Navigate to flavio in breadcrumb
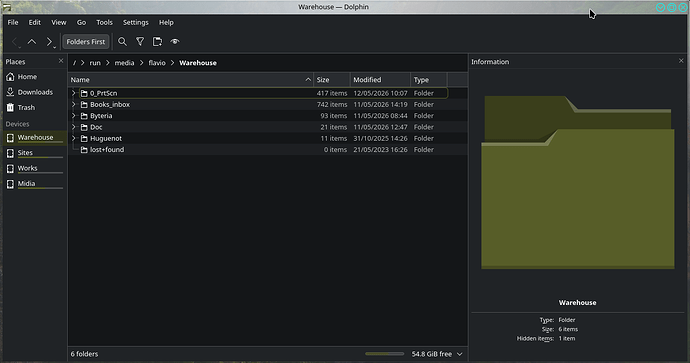The image size is (690, 363). (157, 63)
